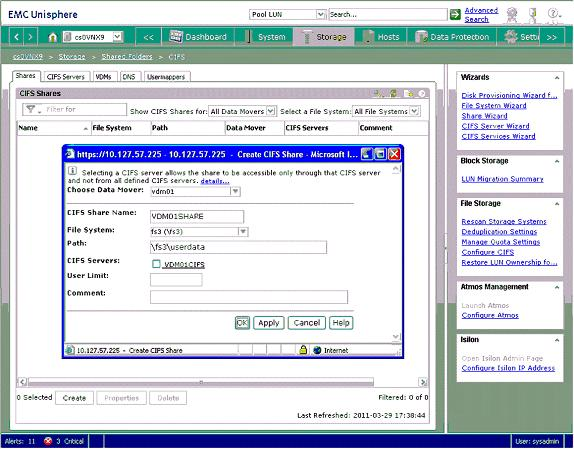574x449 pixels.
Task: Sort shares by the Name column header
Action: pos(54,128)
